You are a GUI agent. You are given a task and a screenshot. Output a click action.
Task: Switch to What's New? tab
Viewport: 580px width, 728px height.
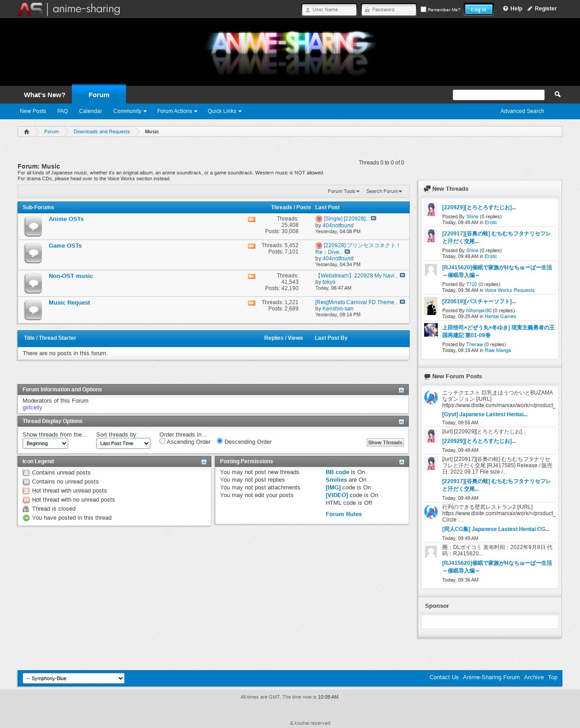tap(45, 95)
